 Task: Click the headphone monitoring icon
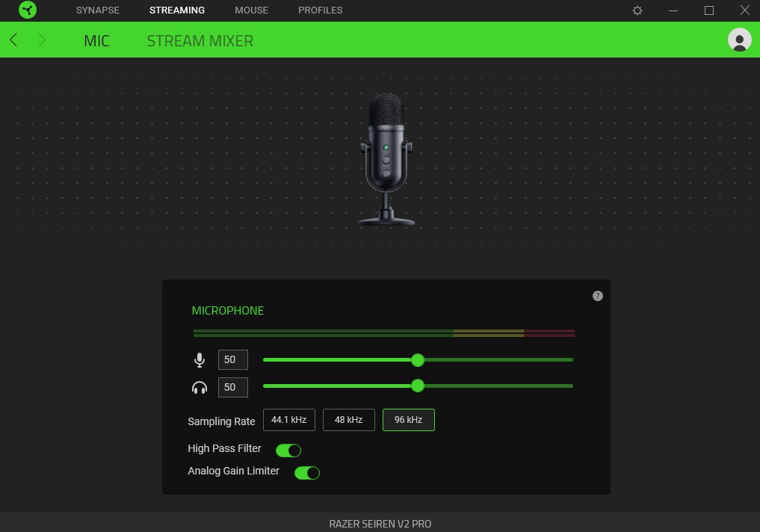click(199, 387)
